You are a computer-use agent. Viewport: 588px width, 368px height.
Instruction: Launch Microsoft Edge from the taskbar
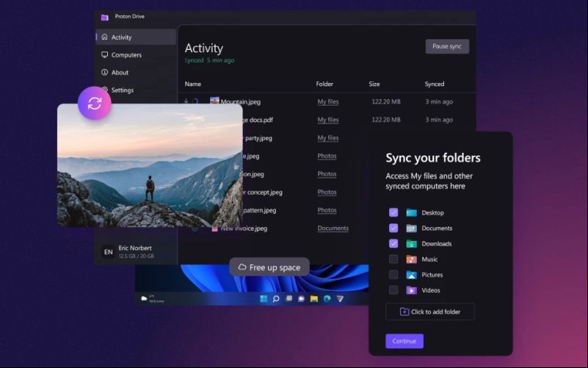coord(327,299)
